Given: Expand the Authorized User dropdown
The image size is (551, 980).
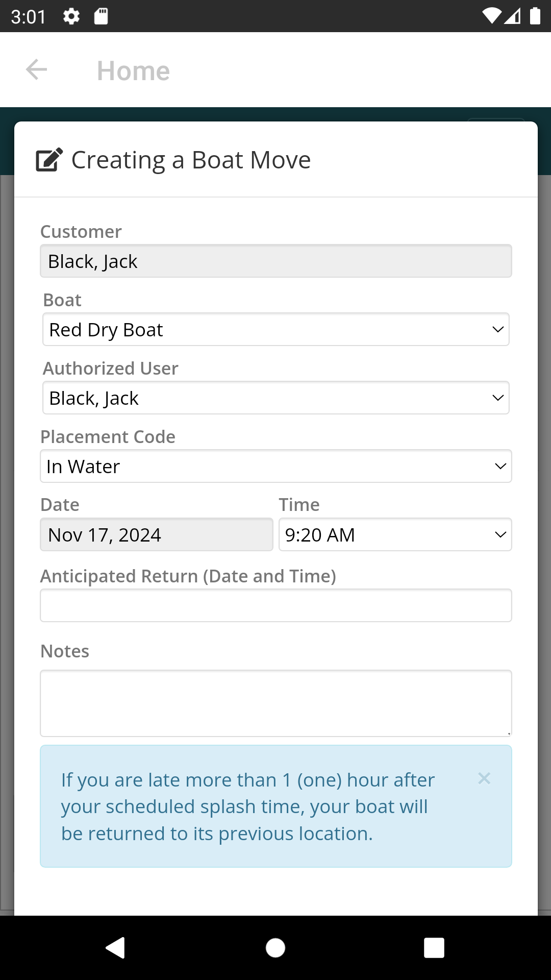Looking at the screenshot, I should coord(276,398).
